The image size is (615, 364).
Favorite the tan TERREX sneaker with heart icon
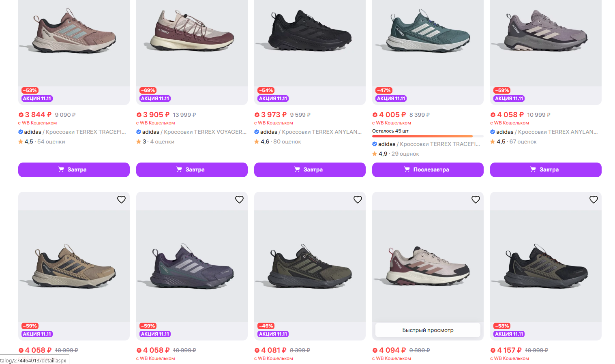(x=121, y=199)
